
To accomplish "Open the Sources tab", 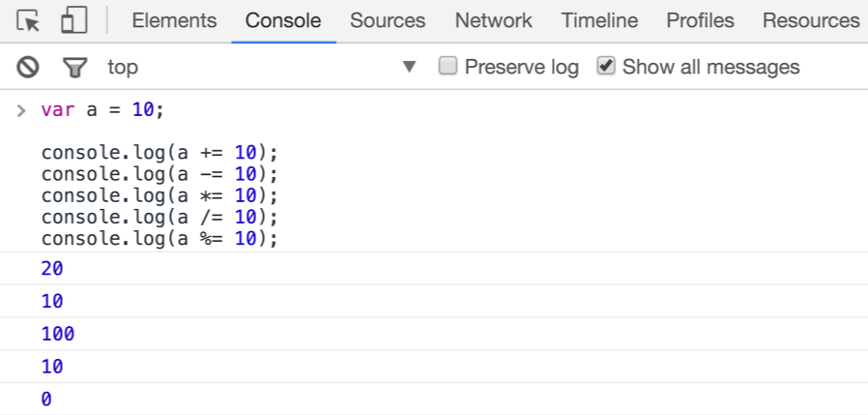I will 388,20.
